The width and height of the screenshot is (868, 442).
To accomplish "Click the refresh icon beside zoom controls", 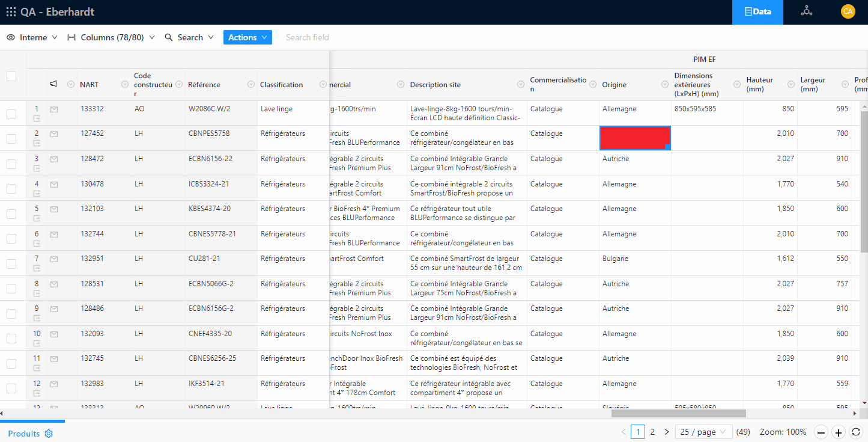I will click(x=856, y=432).
